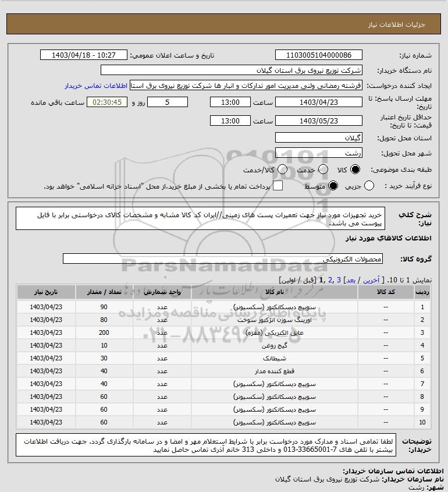This screenshot has height=492, width=448.
Task: Click the response deadline date 1403/04/23 field
Action: click(318, 102)
